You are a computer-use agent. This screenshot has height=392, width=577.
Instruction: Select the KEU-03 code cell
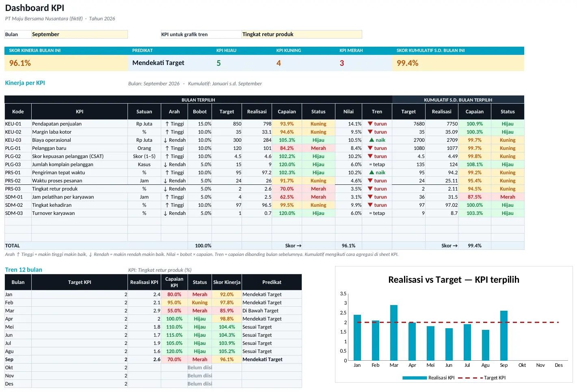click(18, 140)
